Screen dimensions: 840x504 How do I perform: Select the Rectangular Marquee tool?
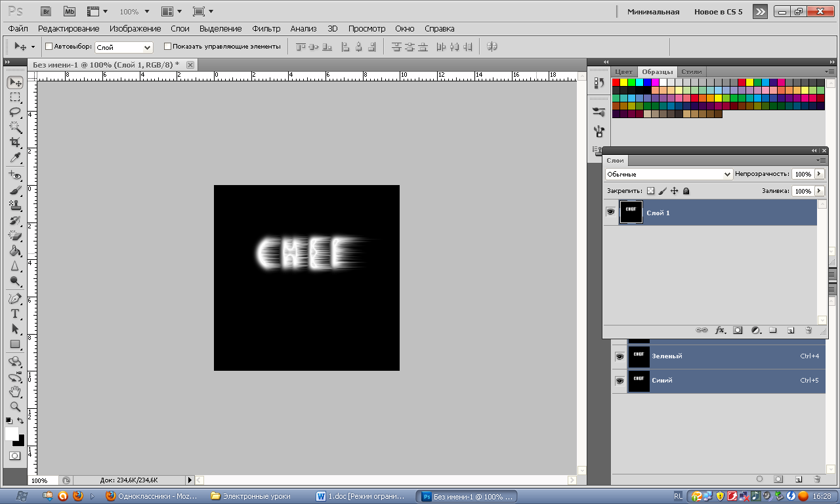(x=15, y=97)
